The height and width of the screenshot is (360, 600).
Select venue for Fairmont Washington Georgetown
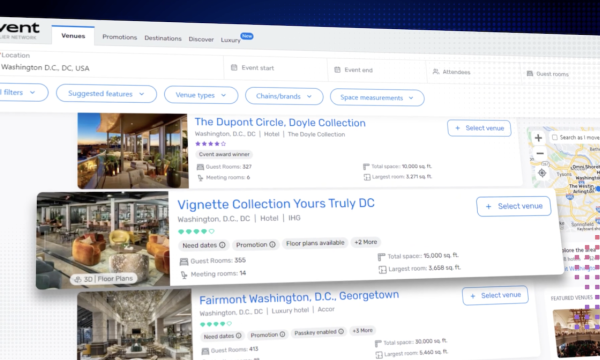[x=496, y=295]
